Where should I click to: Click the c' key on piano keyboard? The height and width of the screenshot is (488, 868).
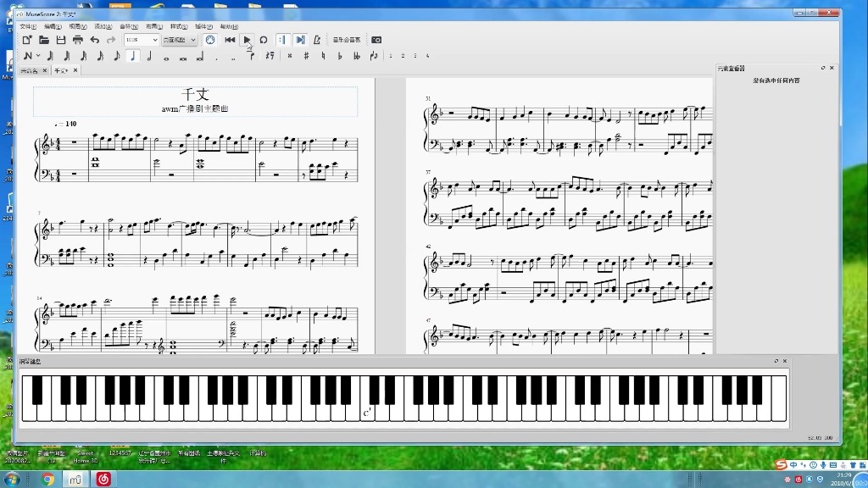tap(366, 413)
